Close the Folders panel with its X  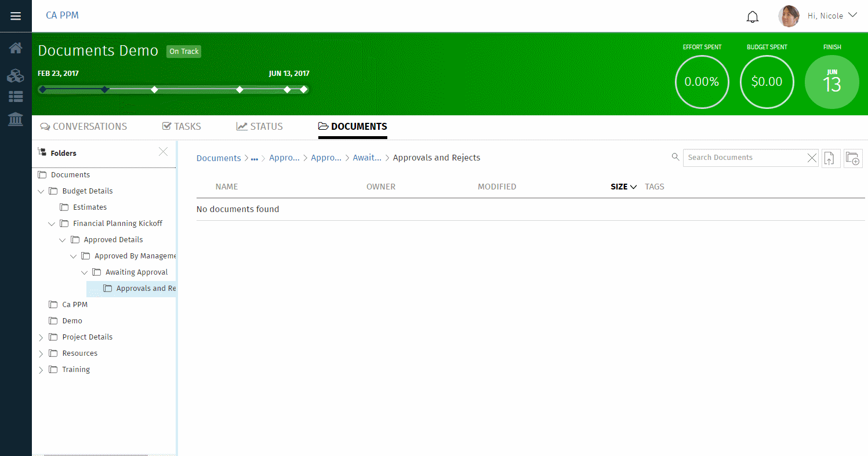[x=163, y=151]
